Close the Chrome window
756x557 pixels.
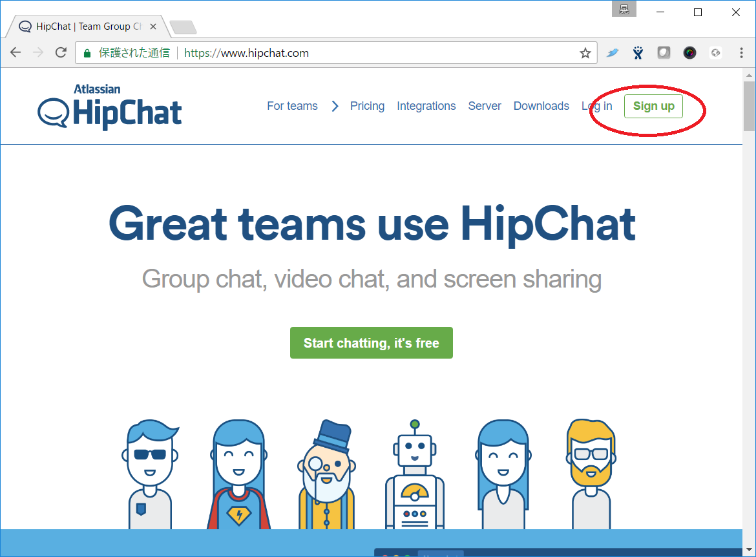click(736, 12)
